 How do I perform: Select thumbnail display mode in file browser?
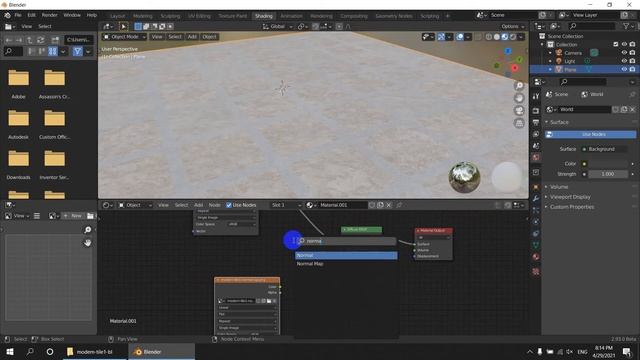pyautogui.click(x=53, y=51)
